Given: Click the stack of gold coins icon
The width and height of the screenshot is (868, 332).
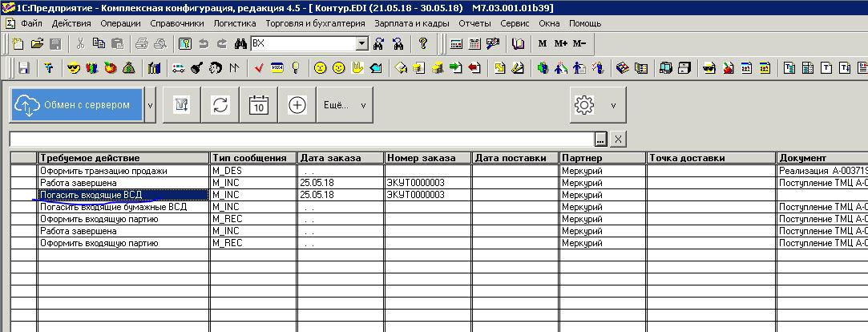Looking at the screenshot, I should click(438, 68).
